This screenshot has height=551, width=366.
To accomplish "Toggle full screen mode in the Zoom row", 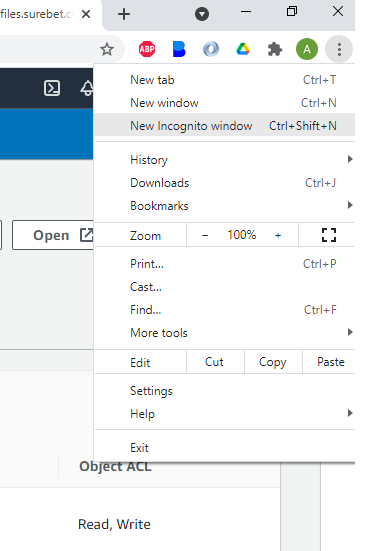I will [329, 235].
